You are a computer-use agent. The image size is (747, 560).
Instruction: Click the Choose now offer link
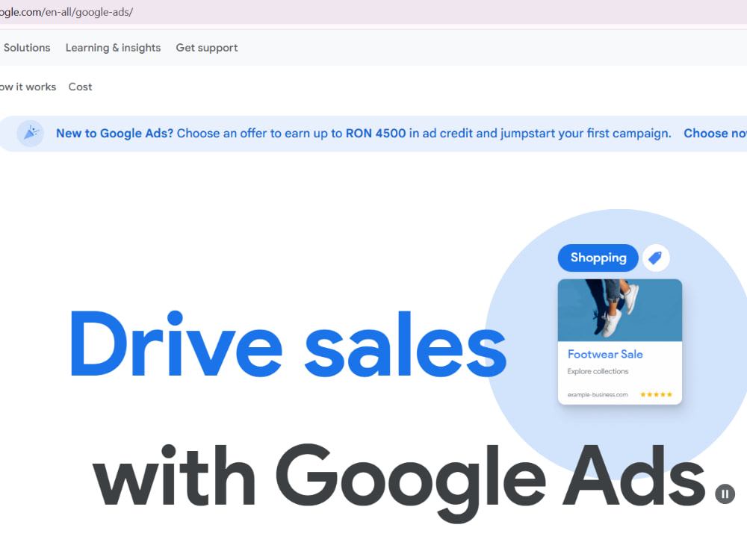pos(715,134)
